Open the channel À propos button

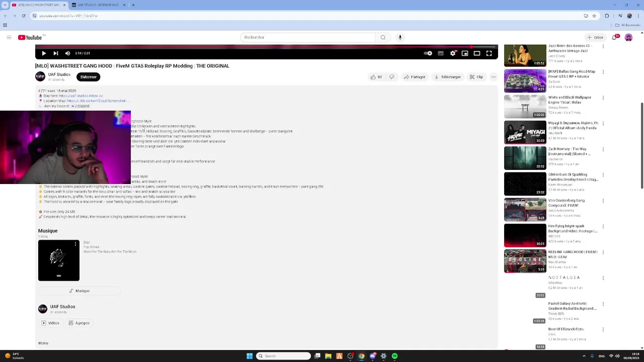[79, 323]
